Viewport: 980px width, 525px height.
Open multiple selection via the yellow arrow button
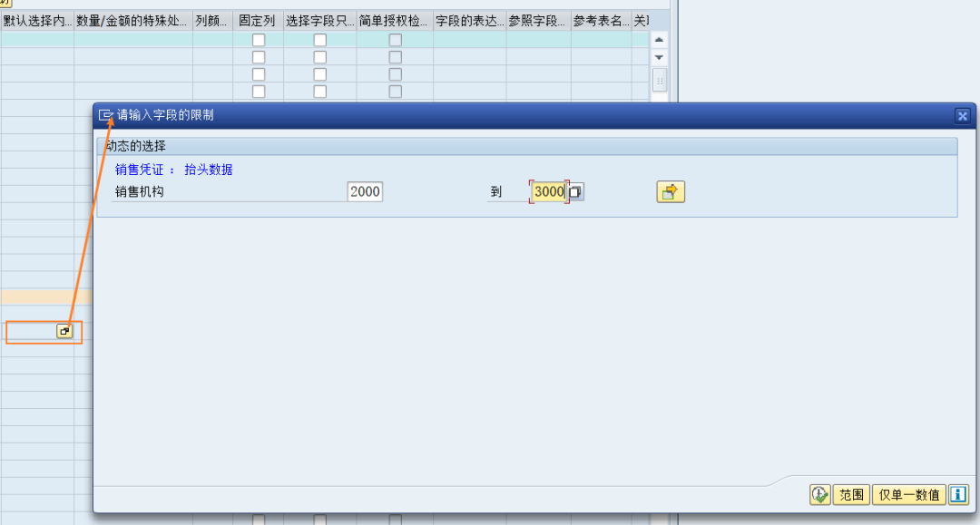pos(671,191)
